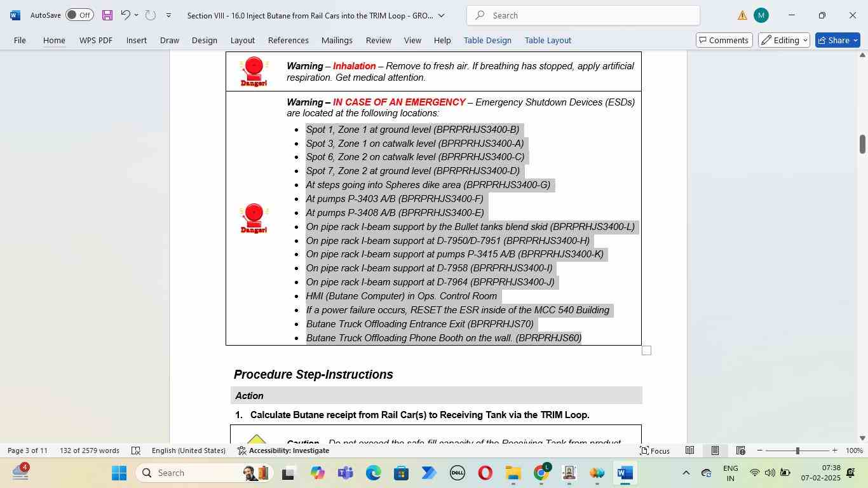Open Microsoft Store from the taskbar

402,473
